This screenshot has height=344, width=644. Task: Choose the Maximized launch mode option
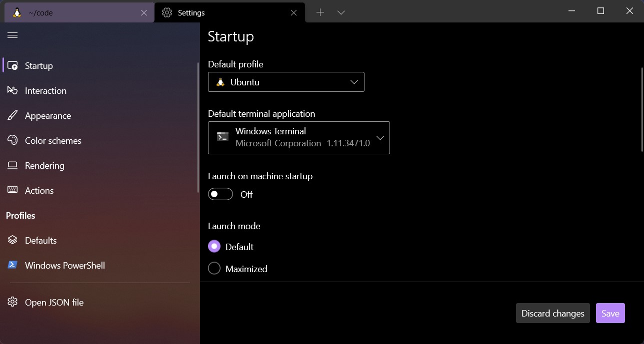pyautogui.click(x=214, y=268)
